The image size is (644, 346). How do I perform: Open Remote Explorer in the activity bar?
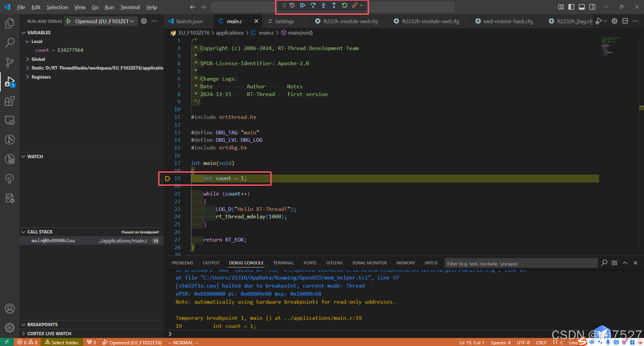10,120
